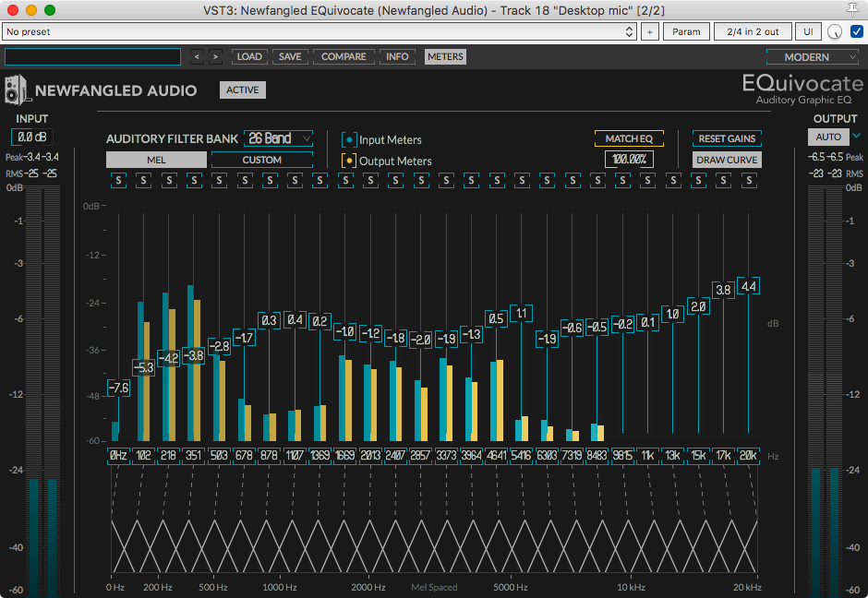Click the 2013 frequency label
868x598 pixels.
coord(370,456)
